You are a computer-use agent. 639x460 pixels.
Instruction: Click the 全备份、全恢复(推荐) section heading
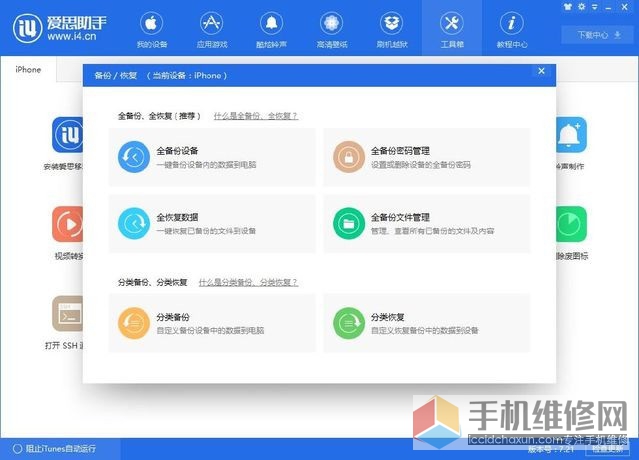point(159,116)
